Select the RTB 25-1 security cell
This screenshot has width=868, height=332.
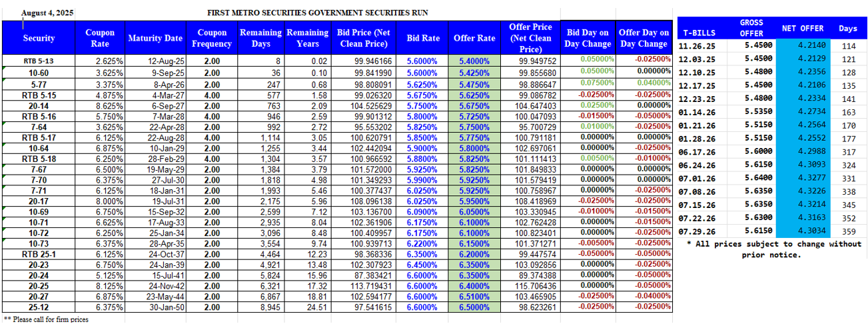[x=39, y=254]
